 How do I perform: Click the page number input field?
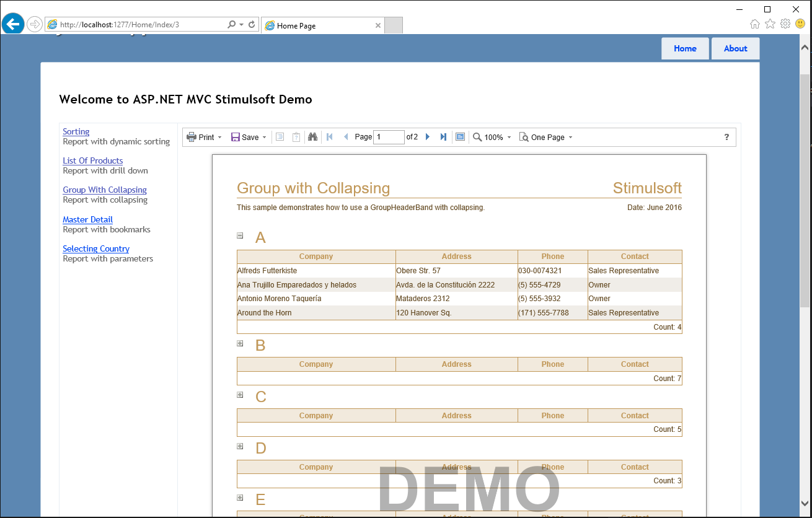pyautogui.click(x=389, y=137)
